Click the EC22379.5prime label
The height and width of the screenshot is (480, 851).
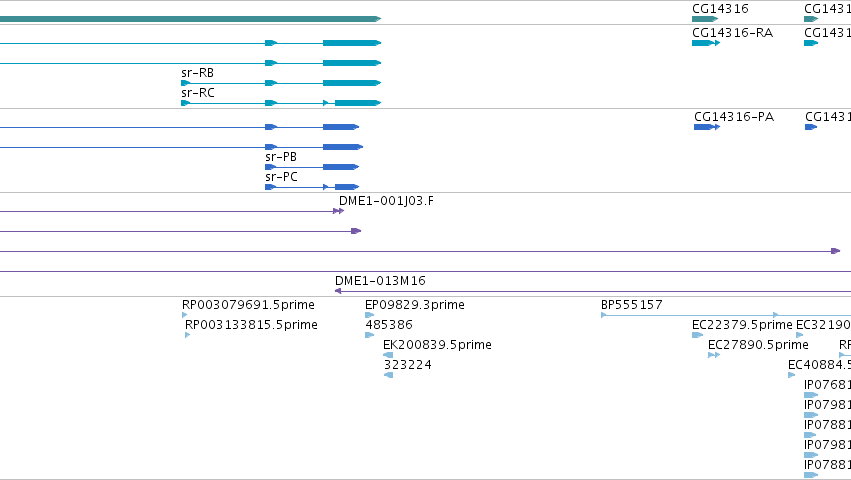click(742, 325)
